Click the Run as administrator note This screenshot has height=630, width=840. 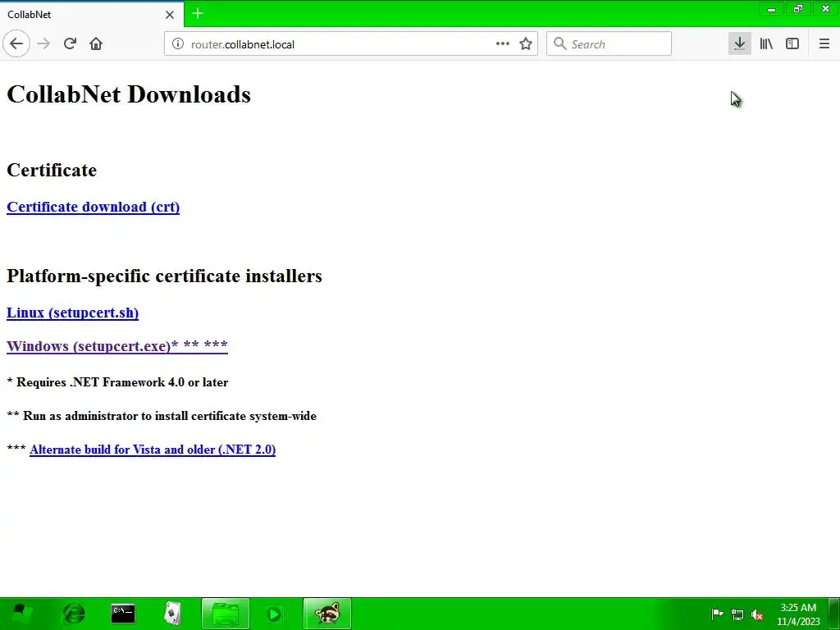point(162,416)
